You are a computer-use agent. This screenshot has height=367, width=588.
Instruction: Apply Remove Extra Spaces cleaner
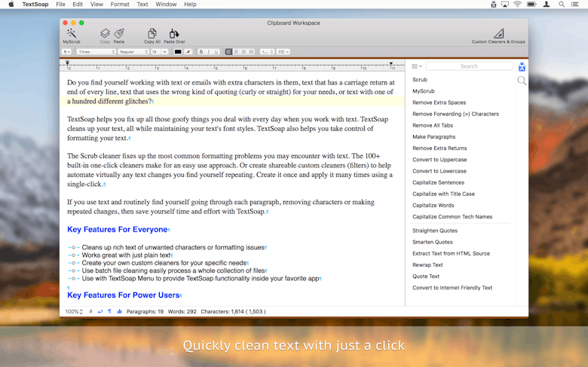point(439,102)
